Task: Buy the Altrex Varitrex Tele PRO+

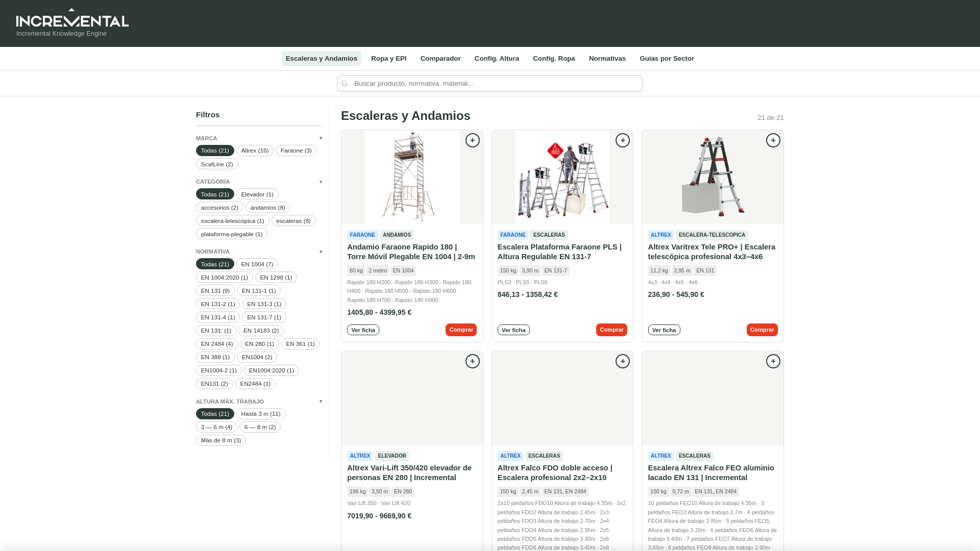Action: (x=762, y=330)
